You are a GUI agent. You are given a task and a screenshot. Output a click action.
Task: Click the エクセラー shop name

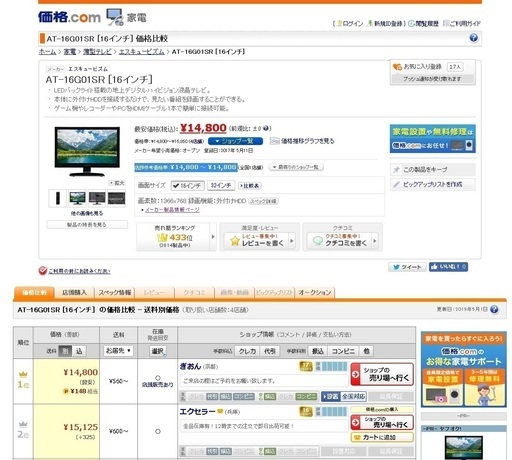point(197,412)
